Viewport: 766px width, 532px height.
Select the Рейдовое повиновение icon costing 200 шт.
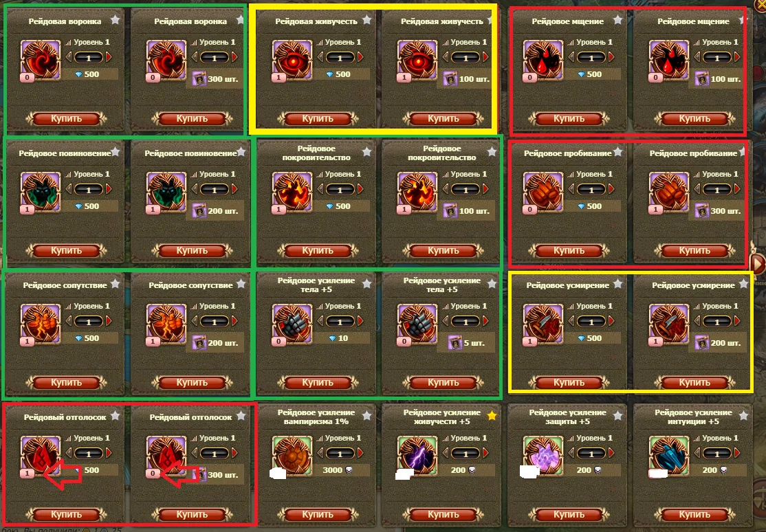point(166,192)
